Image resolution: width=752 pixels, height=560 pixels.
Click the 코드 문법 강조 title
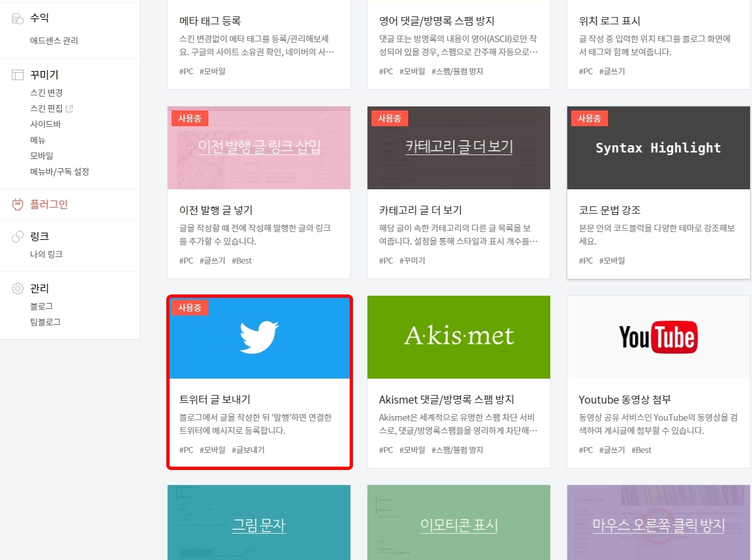click(x=609, y=210)
